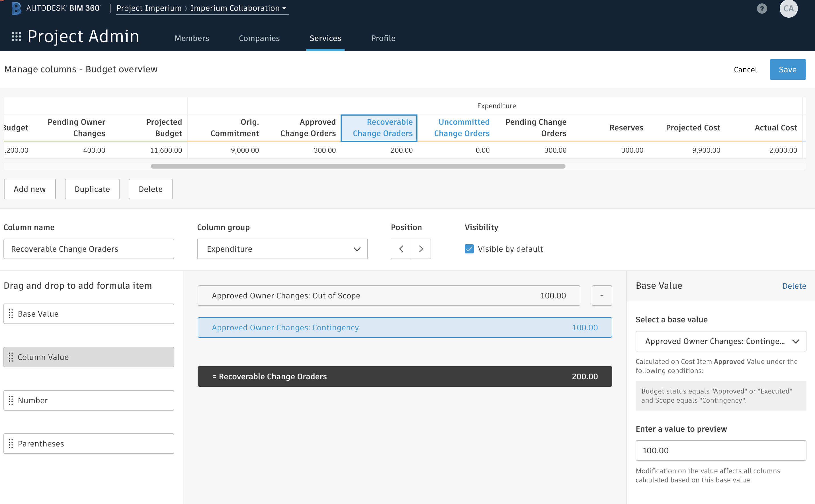Move column position left with arrow icon

[401, 249]
